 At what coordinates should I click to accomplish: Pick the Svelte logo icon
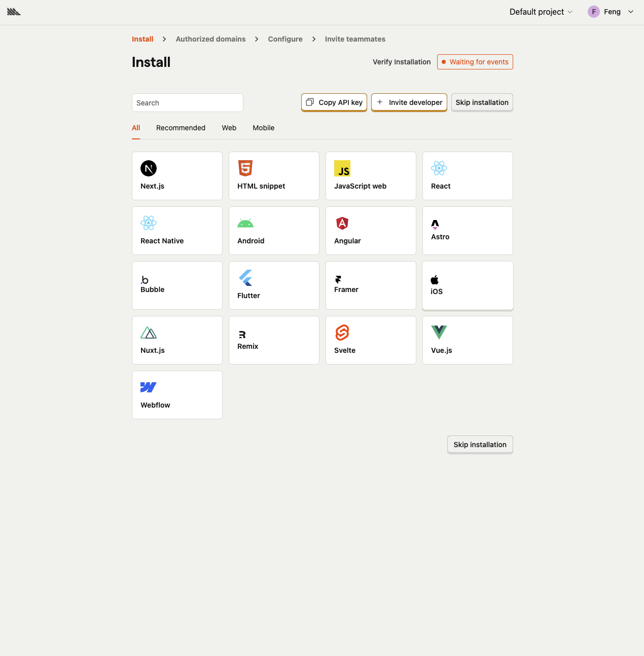point(342,333)
